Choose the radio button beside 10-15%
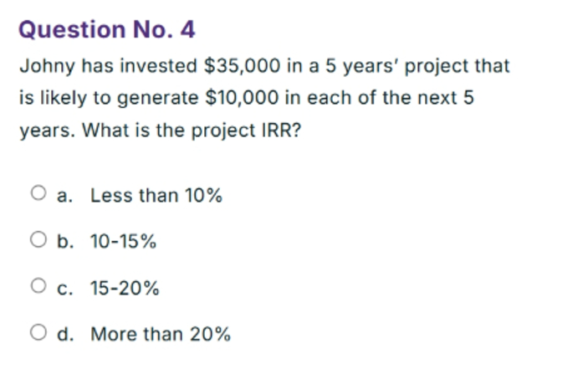This screenshot has height=369, width=588. point(38,239)
